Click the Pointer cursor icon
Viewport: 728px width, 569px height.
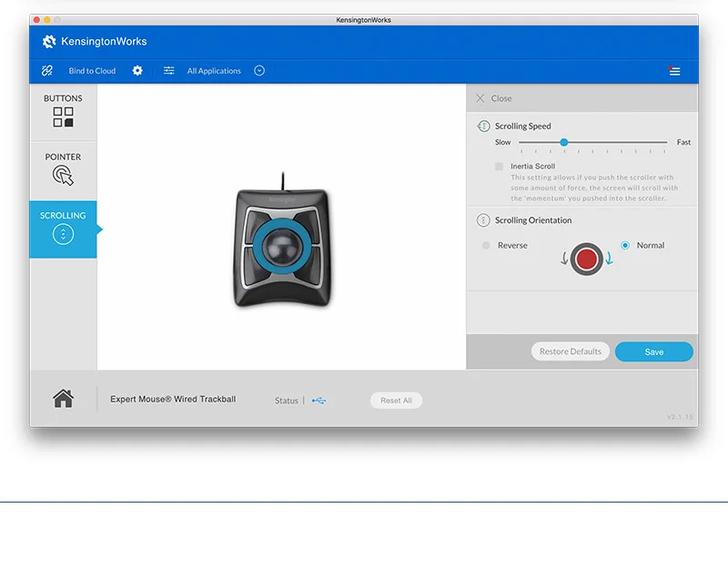[x=63, y=176]
